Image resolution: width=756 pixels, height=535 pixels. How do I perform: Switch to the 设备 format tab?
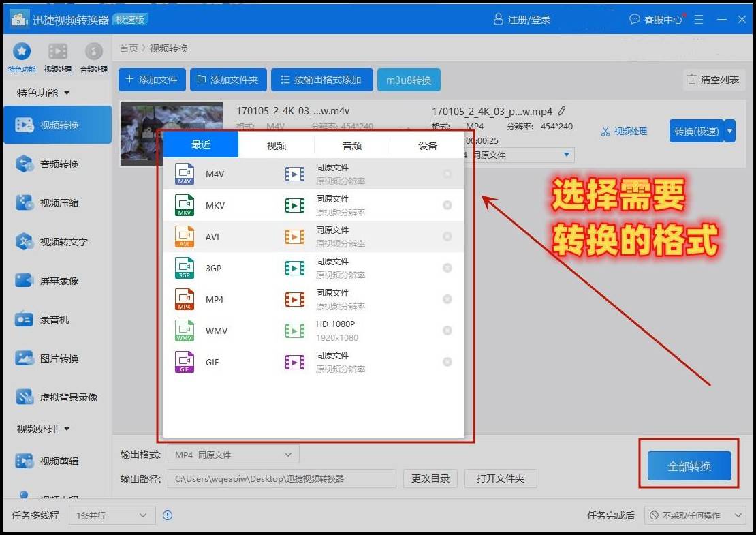(x=427, y=145)
